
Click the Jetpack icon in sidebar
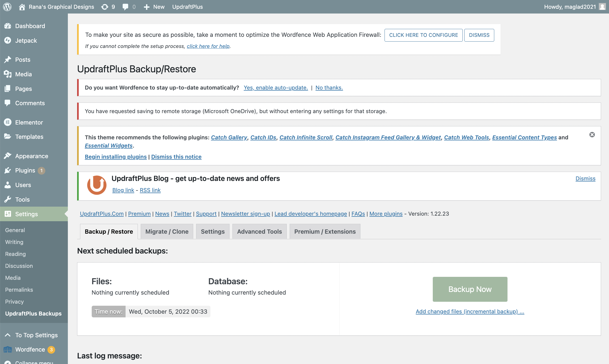pyautogui.click(x=8, y=41)
